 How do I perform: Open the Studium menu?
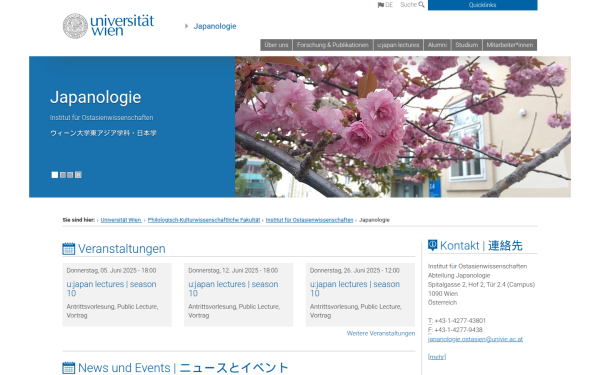[466, 45]
